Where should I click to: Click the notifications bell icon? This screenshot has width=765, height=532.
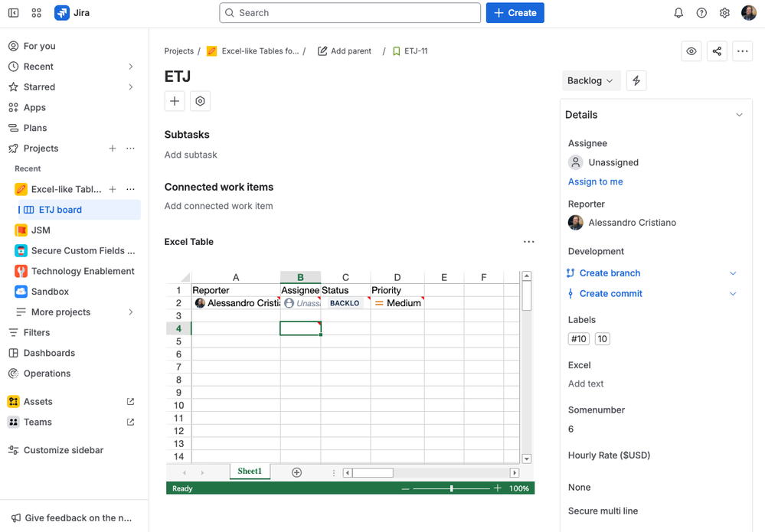point(678,13)
